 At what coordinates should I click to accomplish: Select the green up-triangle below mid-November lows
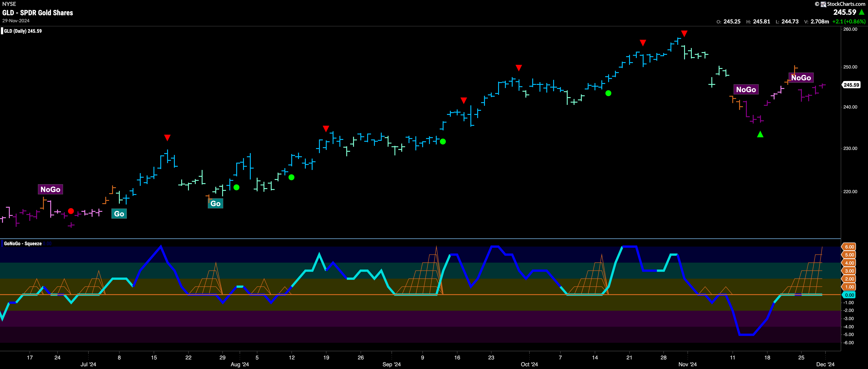(760, 134)
